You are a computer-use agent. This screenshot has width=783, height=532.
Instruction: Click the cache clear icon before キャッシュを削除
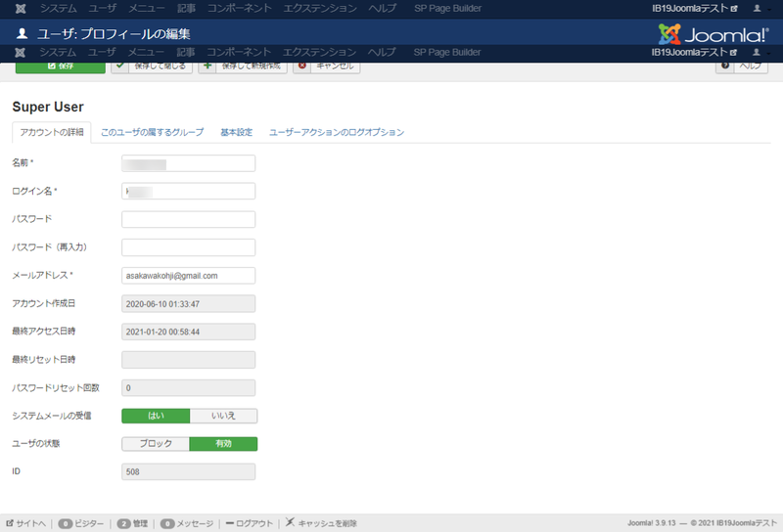290,522
